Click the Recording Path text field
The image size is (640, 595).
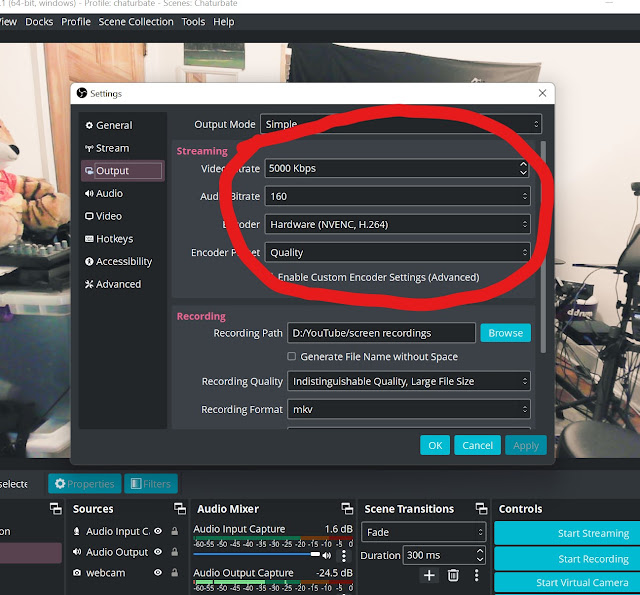pos(381,333)
